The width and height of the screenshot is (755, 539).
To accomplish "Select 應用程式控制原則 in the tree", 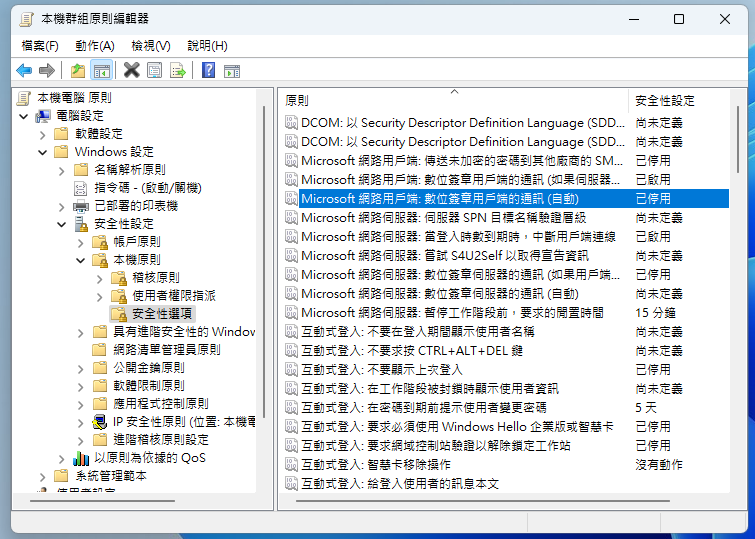I will (161, 404).
